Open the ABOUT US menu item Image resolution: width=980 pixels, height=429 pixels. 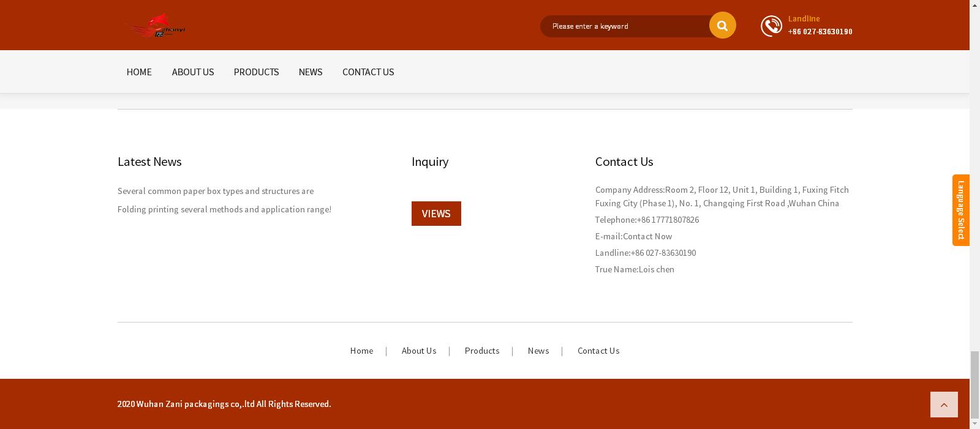[193, 72]
